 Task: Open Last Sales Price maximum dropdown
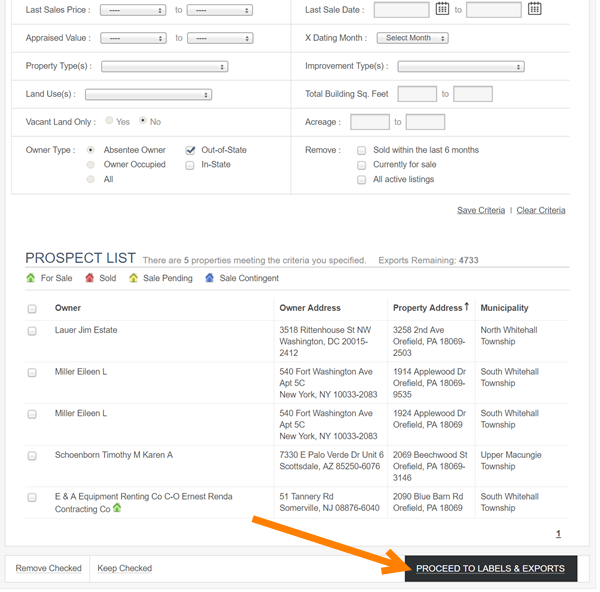tap(220, 10)
